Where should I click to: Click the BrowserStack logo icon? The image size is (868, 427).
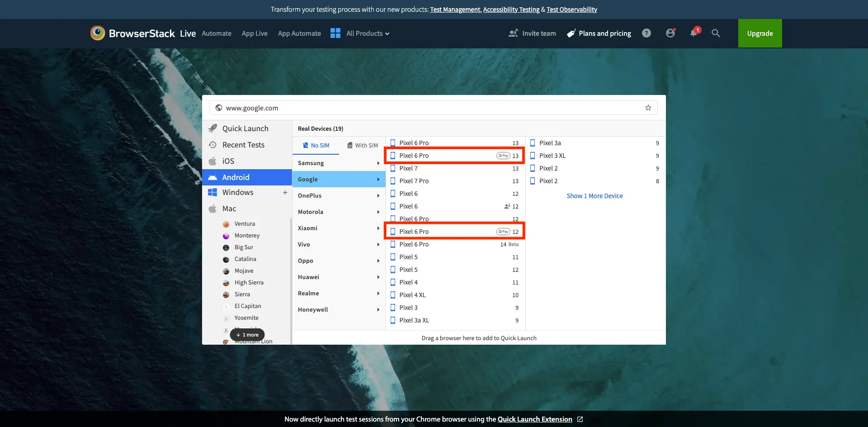pyautogui.click(x=98, y=33)
